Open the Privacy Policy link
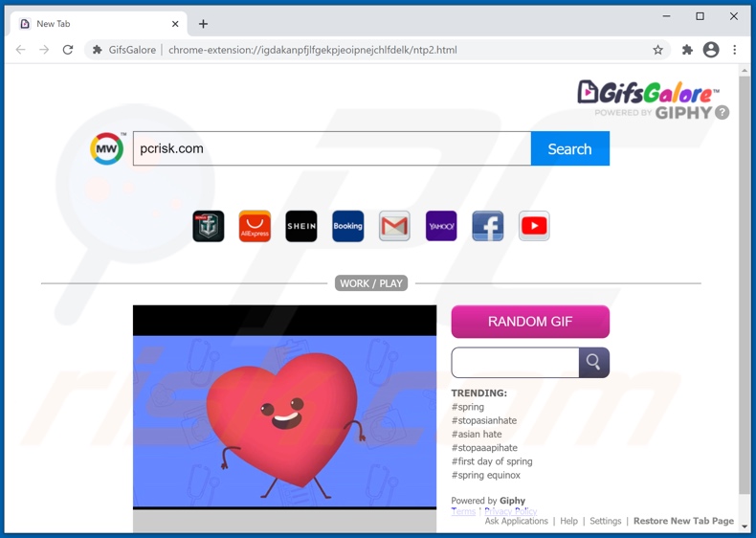The width and height of the screenshot is (756, 538). point(510,511)
